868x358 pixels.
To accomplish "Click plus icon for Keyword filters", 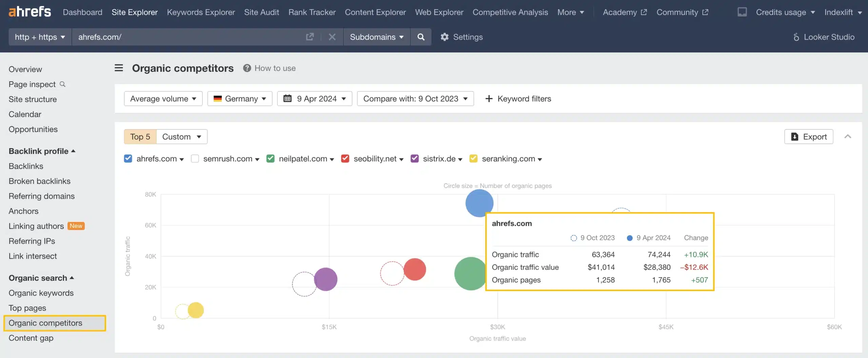I will [x=489, y=98].
